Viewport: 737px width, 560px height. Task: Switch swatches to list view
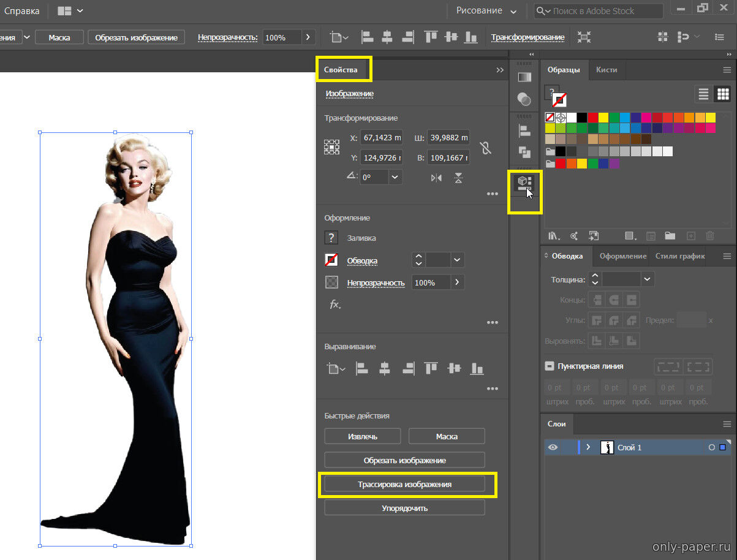pyautogui.click(x=703, y=94)
